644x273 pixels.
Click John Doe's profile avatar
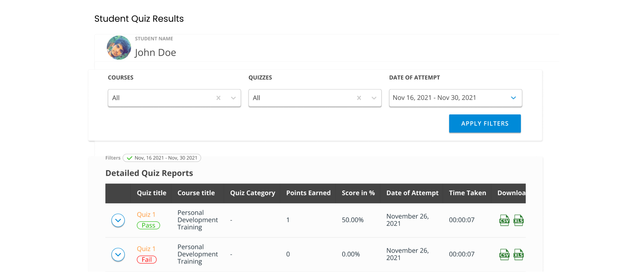[x=119, y=48]
